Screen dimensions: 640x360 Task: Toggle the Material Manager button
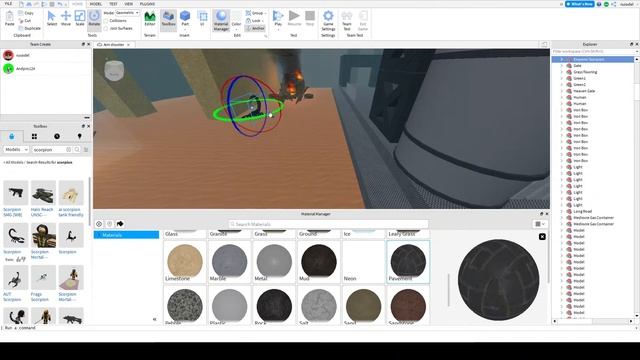pos(221,20)
